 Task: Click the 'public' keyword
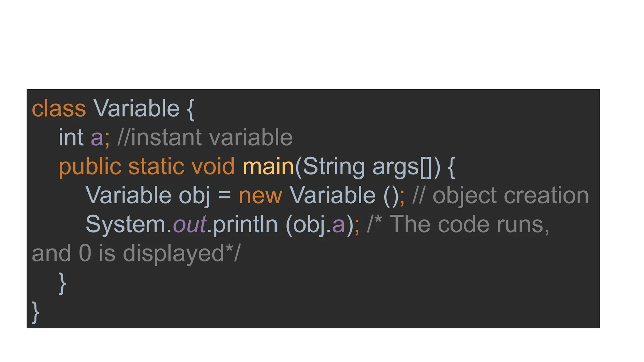[x=90, y=167]
